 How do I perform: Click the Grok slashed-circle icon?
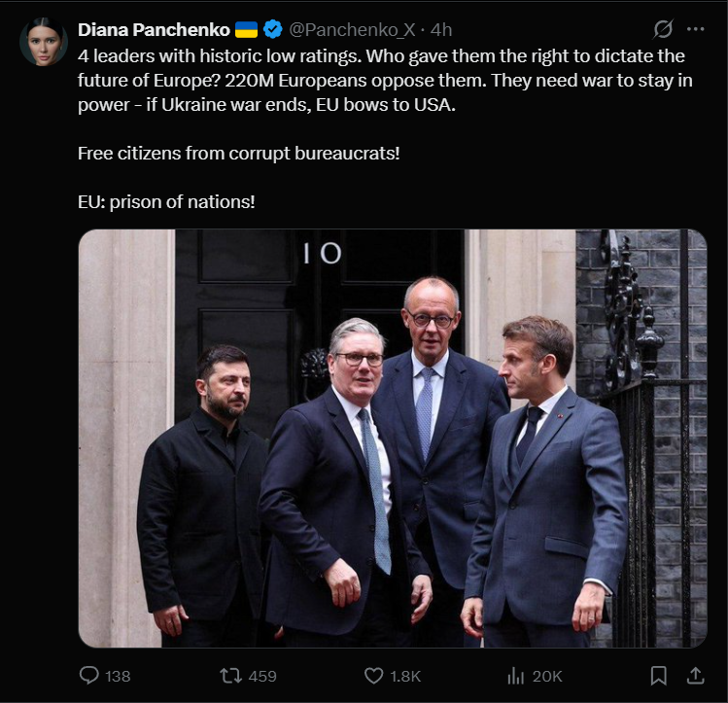tap(664, 29)
